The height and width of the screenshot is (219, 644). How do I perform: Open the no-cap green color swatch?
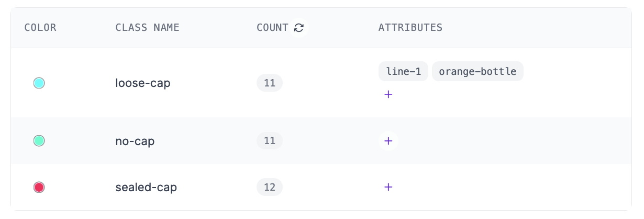pos(39,141)
